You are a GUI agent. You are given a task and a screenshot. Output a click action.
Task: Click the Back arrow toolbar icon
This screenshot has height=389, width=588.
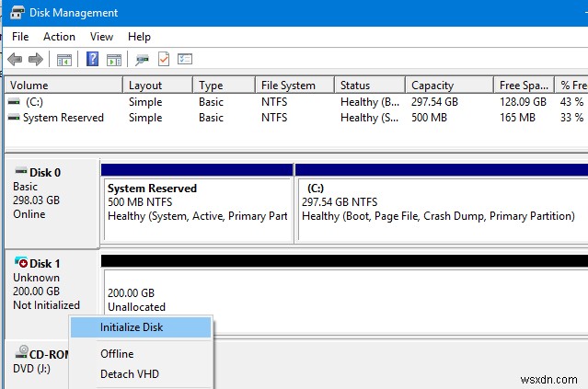coord(15,59)
